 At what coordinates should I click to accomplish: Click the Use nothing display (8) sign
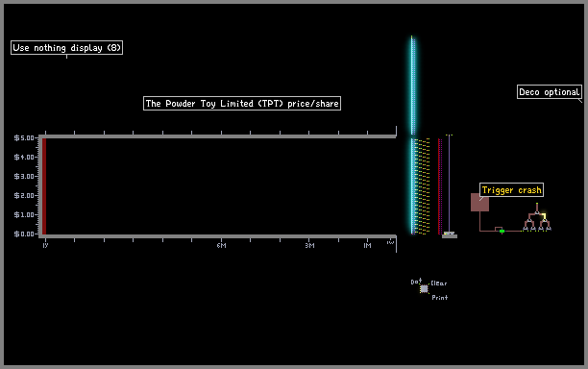66,48
